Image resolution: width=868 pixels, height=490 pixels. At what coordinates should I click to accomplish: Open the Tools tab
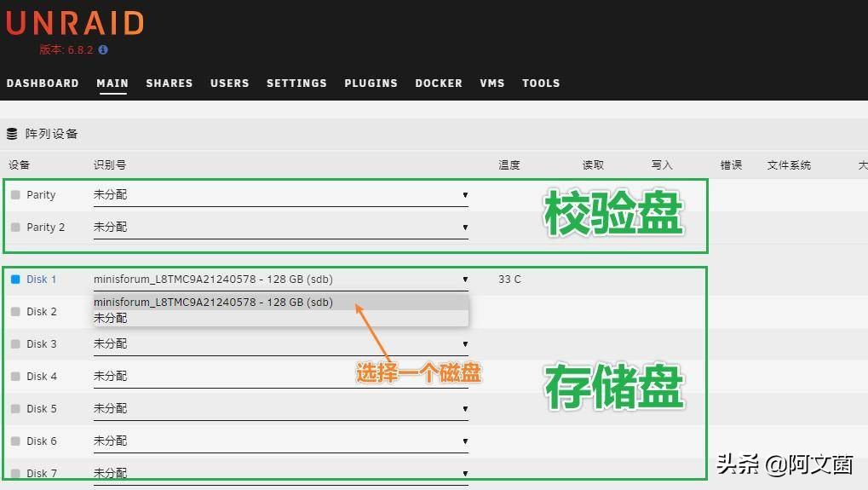(x=541, y=83)
